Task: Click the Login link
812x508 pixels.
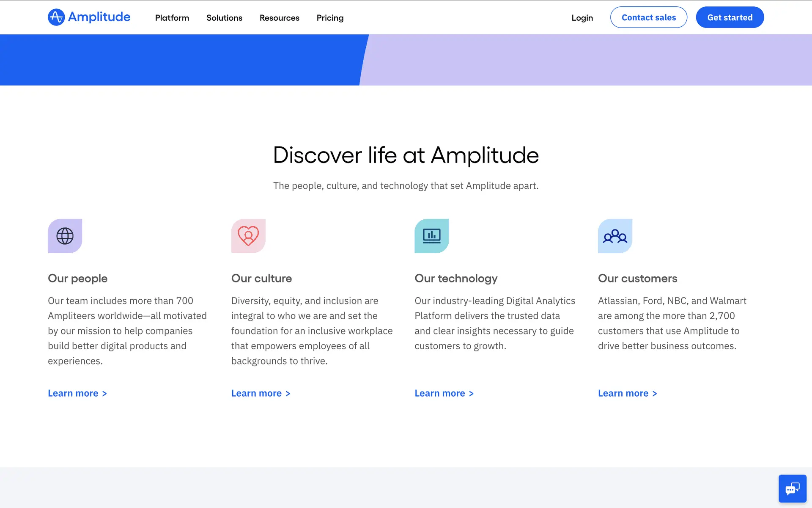Action: (x=582, y=18)
